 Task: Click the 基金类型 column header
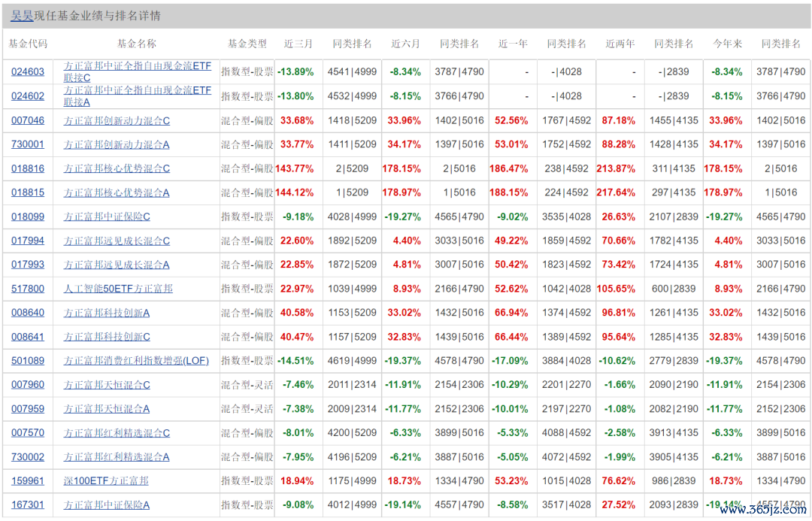pyautogui.click(x=247, y=44)
